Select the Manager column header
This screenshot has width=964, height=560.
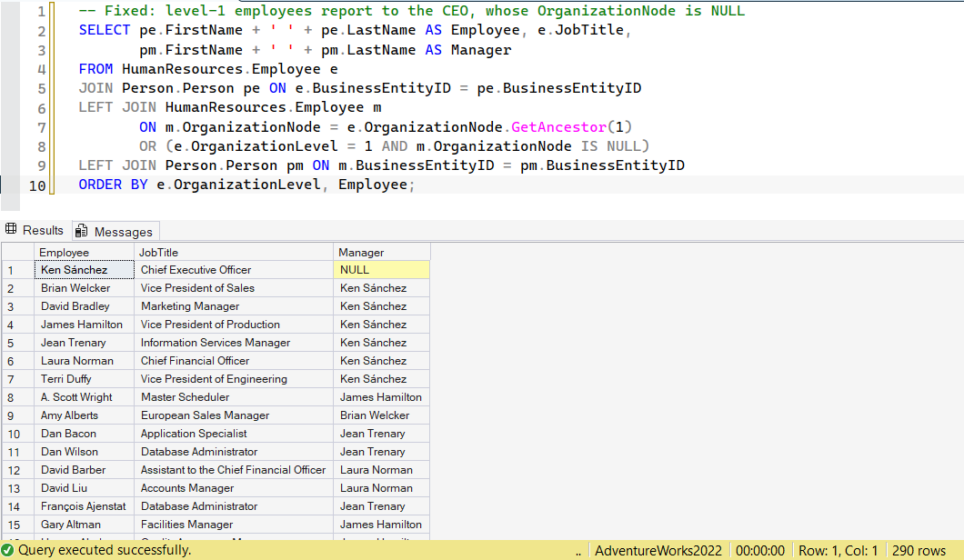(x=382, y=252)
